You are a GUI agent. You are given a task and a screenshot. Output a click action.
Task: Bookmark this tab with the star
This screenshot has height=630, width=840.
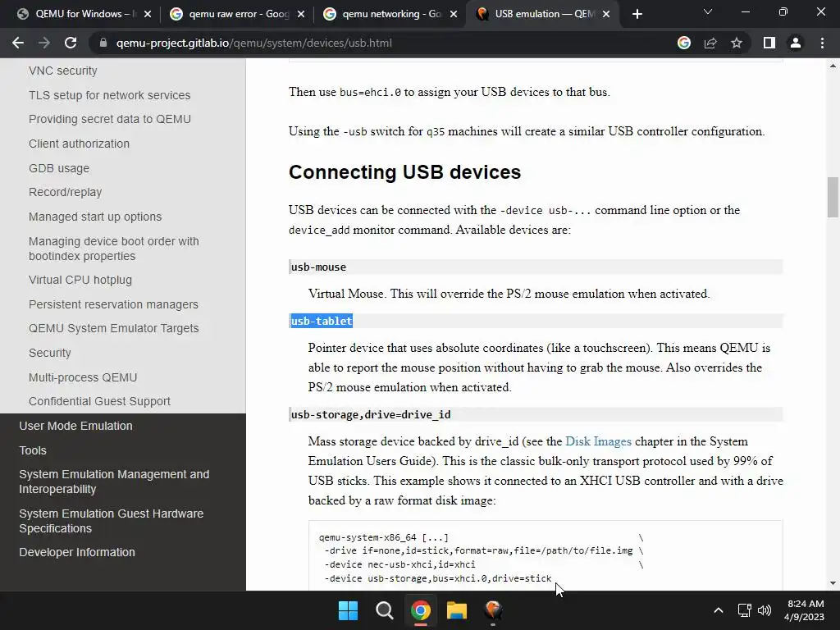click(x=737, y=43)
